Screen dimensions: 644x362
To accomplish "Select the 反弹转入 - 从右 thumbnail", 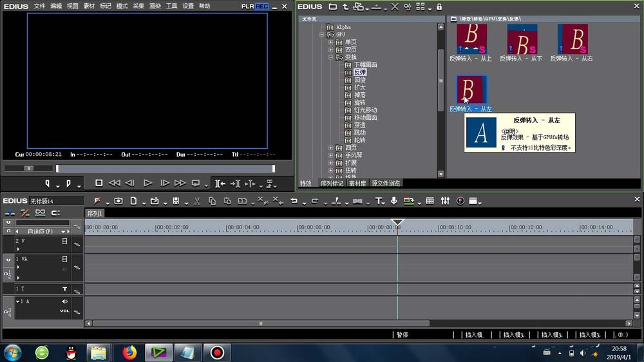I will coord(572,39).
